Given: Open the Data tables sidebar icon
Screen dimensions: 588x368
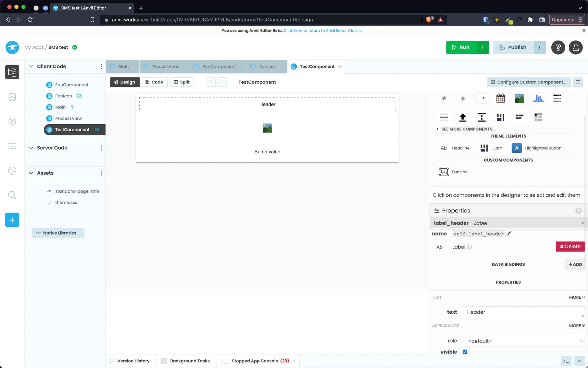Looking at the screenshot, I should (x=12, y=97).
